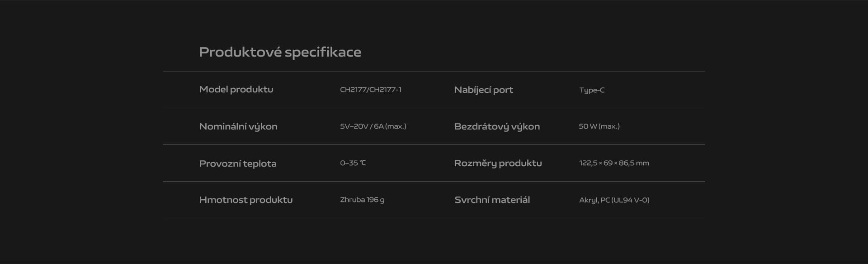Click the Produktové specifikace heading
Image resolution: width=868 pixels, height=264 pixels.
tap(280, 53)
